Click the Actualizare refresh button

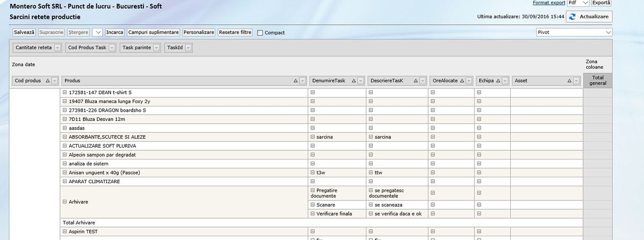pyautogui.click(x=589, y=17)
